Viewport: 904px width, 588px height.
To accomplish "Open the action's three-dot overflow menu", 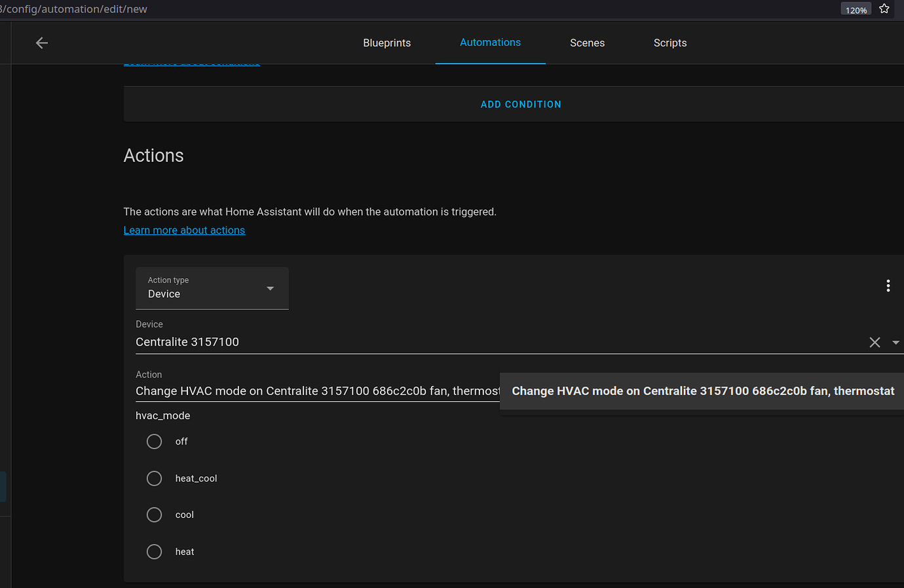I will pyautogui.click(x=888, y=286).
